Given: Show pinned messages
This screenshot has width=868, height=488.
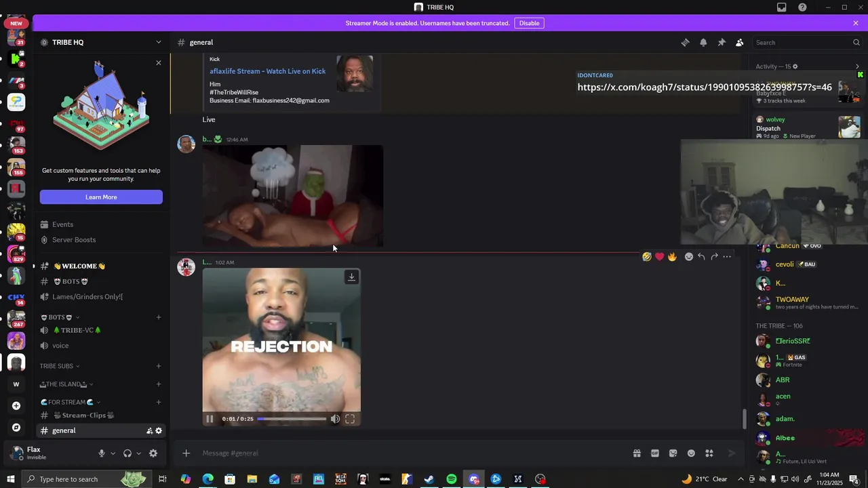Looking at the screenshot, I should pos(722,42).
